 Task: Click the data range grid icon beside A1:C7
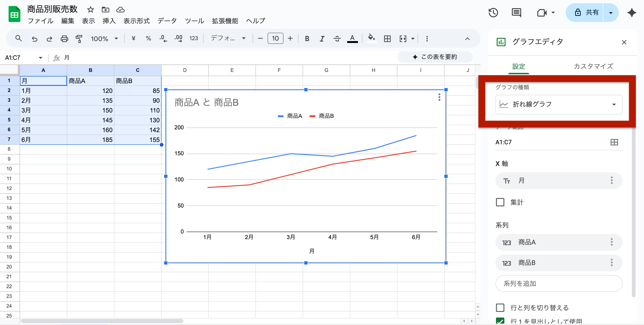click(614, 142)
